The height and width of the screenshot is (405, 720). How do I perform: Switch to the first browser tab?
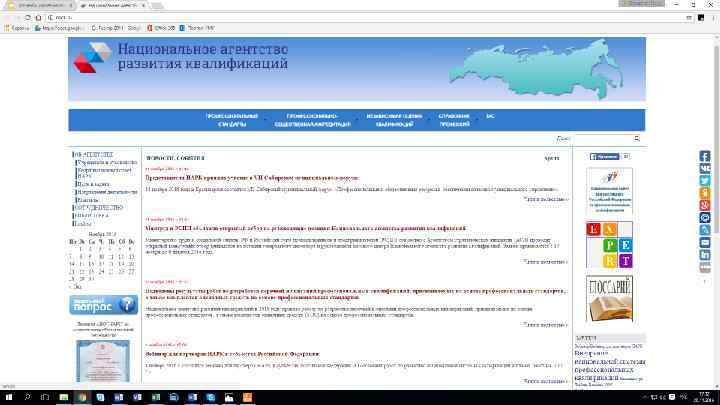(39, 5)
